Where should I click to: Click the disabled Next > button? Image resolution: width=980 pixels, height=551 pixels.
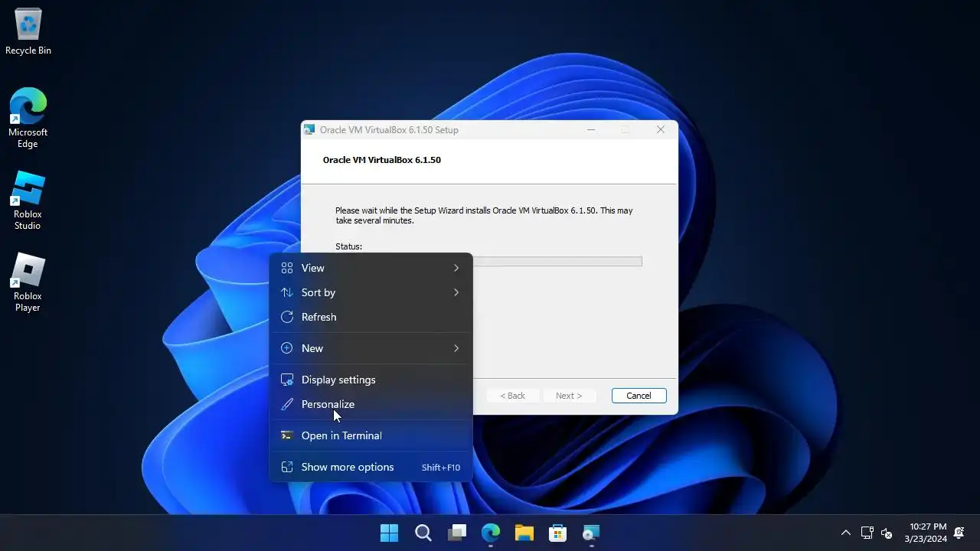(x=569, y=396)
